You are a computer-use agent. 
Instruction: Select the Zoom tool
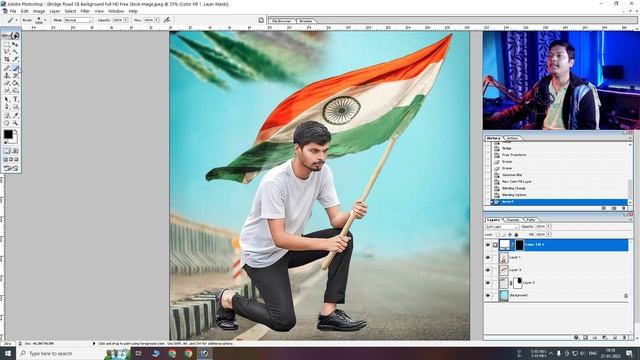click(15, 123)
